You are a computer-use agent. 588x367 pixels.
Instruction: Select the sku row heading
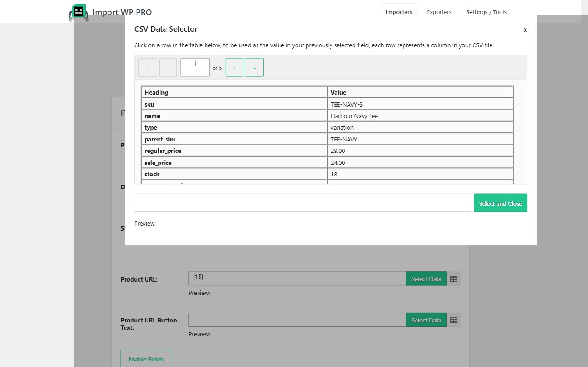tap(234, 104)
